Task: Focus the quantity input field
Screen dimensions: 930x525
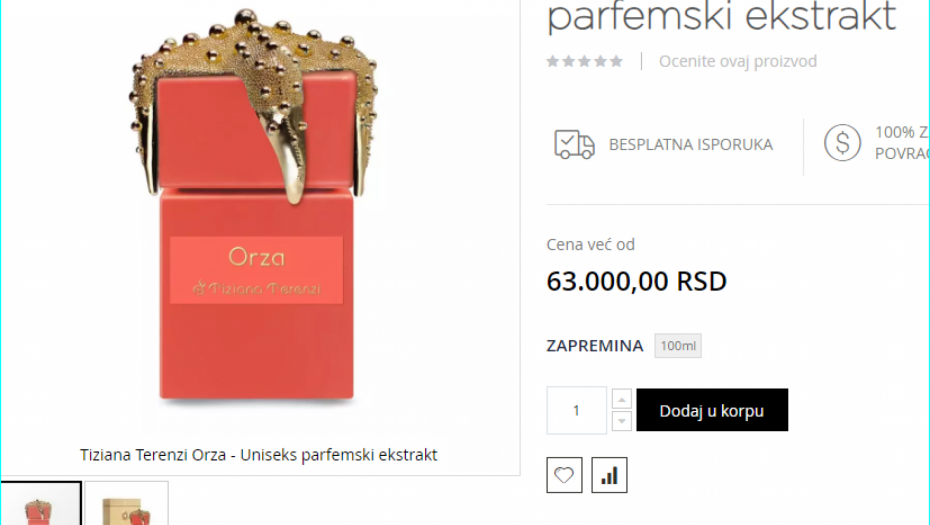Action: [x=577, y=410]
